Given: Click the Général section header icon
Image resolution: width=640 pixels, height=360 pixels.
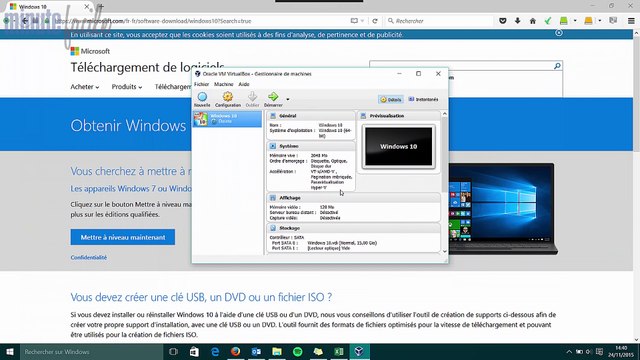Looking at the screenshot, I should point(273,116).
